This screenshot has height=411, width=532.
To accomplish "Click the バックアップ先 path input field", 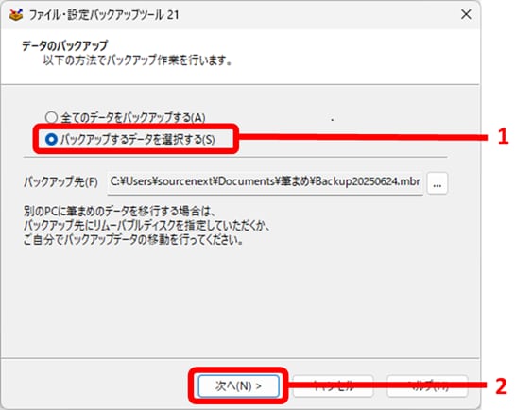I will (x=265, y=182).
